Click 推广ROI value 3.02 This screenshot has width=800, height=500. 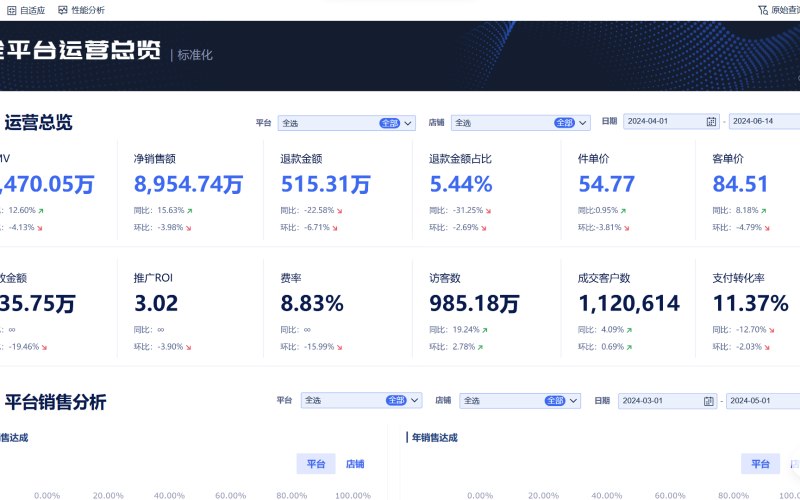point(156,304)
